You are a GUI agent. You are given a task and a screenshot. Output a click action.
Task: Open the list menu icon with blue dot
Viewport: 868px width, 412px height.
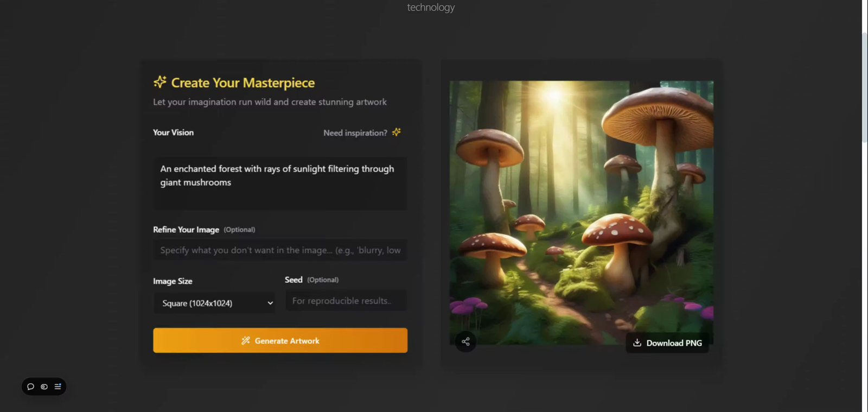(58, 386)
